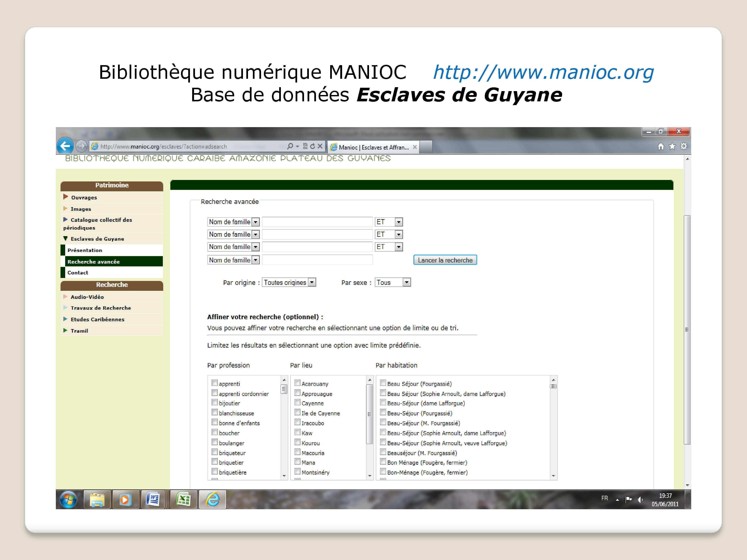The width and height of the screenshot is (747, 560).
Task: Open the browser settings gear icon
Action: 684,147
